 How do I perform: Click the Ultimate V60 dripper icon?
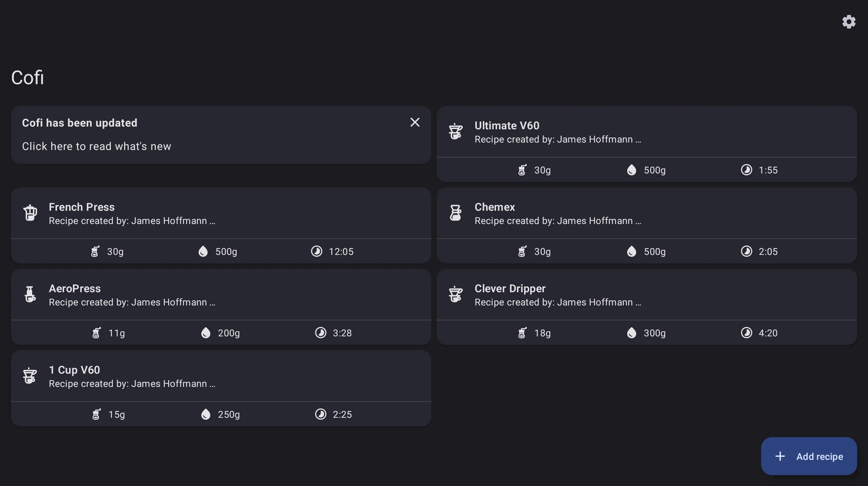[455, 132]
